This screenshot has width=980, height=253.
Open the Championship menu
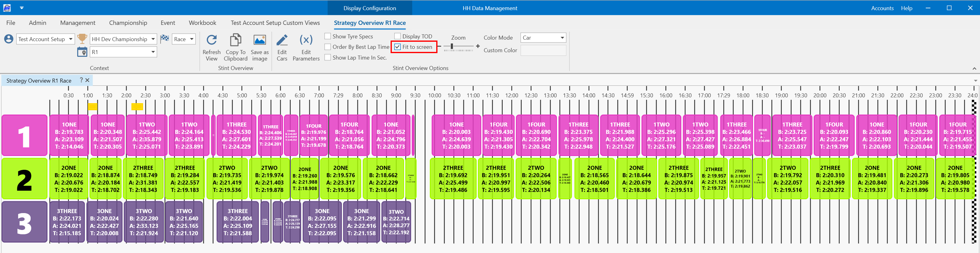128,23
